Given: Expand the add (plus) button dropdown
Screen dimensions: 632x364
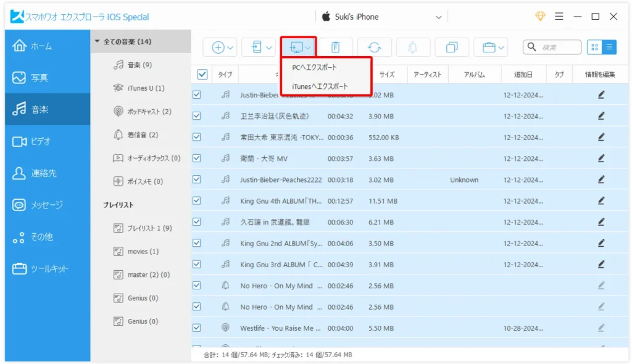Looking at the screenshot, I should coord(223,48).
